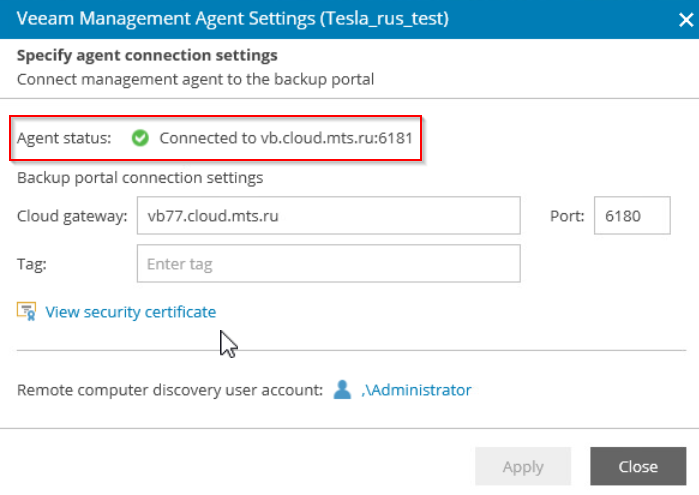Click the 'Remote computer discovery user account' label
The width and height of the screenshot is (699, 495).
[x=168, y=390]
